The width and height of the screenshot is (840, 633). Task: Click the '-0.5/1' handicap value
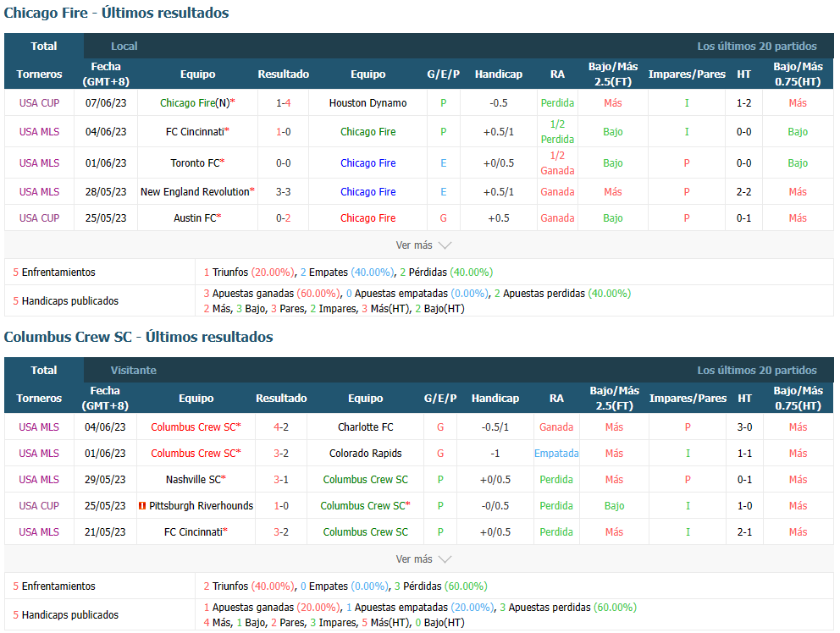pyautogui.click(x=495, y=427)
